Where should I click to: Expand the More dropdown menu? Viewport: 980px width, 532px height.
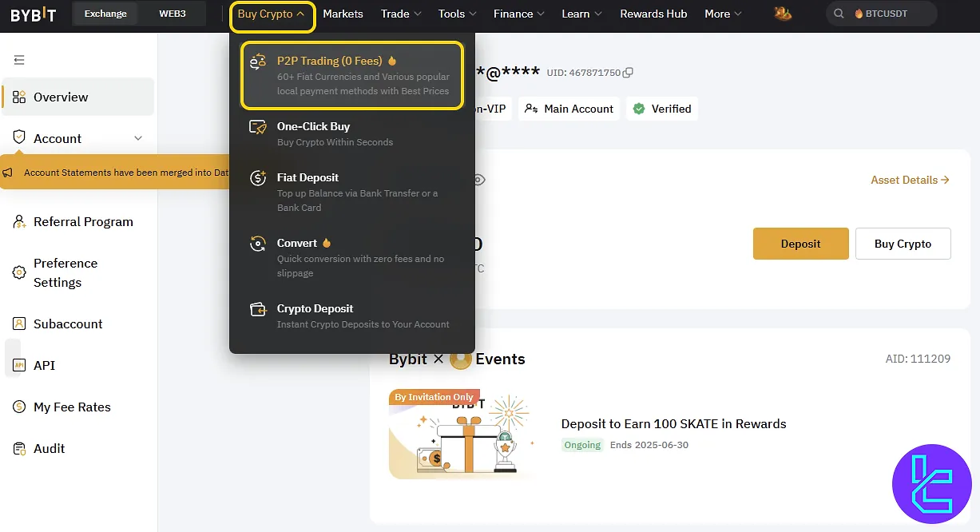click(723, 14)
